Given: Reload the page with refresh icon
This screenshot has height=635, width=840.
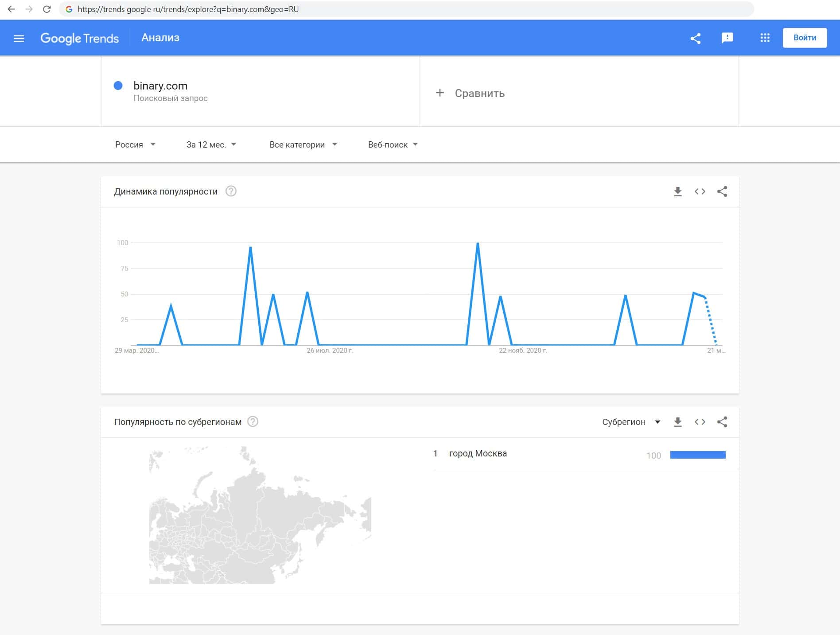Looking at the screenshot, I should [x=47, y=9].
